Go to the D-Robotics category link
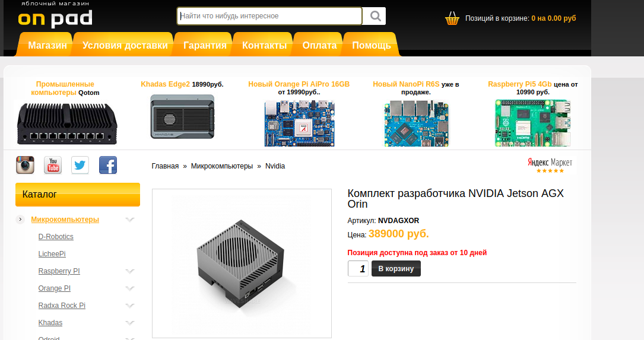 [56, 237]
